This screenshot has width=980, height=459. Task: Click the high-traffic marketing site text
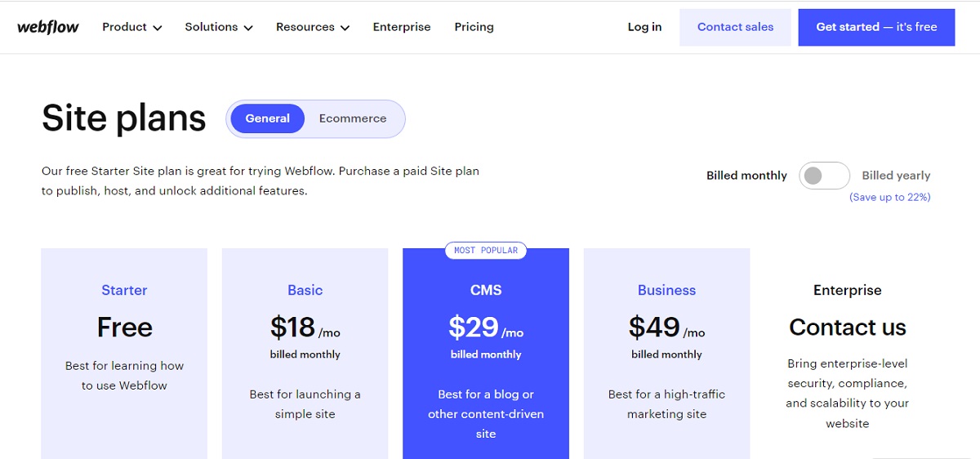(x=666, y=404)
